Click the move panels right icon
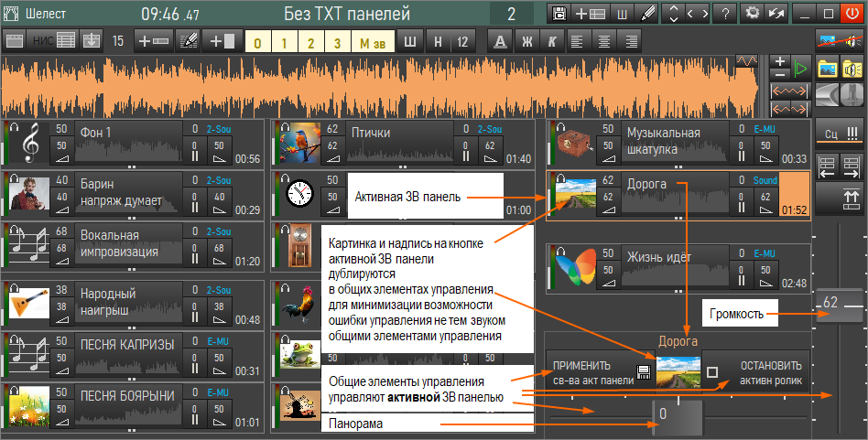The height and width of the screenshot is (440, 868). (x=851, y=166)
